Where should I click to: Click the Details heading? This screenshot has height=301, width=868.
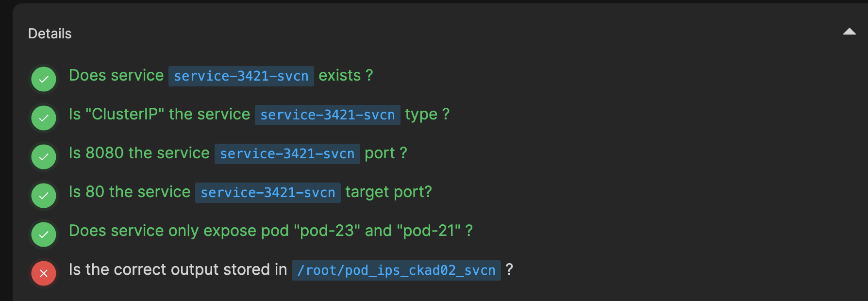point(50,33)
